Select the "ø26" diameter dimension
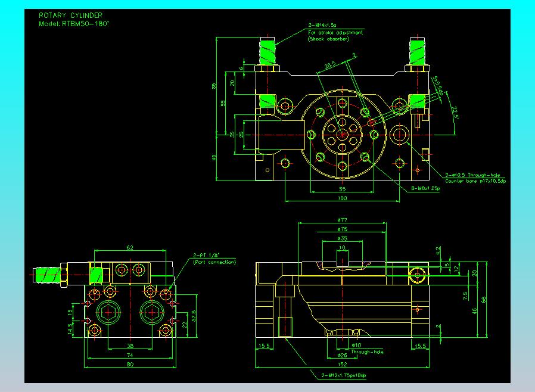The width and height of the screenshot is (535, 392). (342, 355)
